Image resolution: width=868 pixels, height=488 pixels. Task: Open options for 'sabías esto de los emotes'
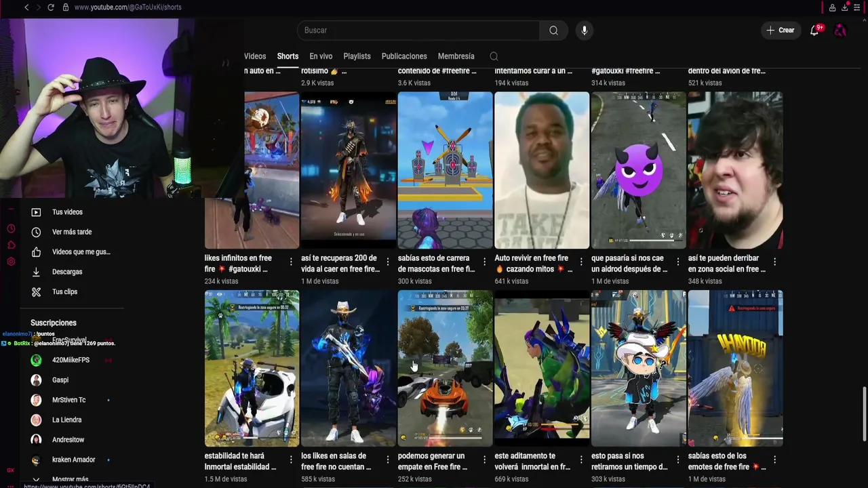pyautogui.click(x=774, y=460)
